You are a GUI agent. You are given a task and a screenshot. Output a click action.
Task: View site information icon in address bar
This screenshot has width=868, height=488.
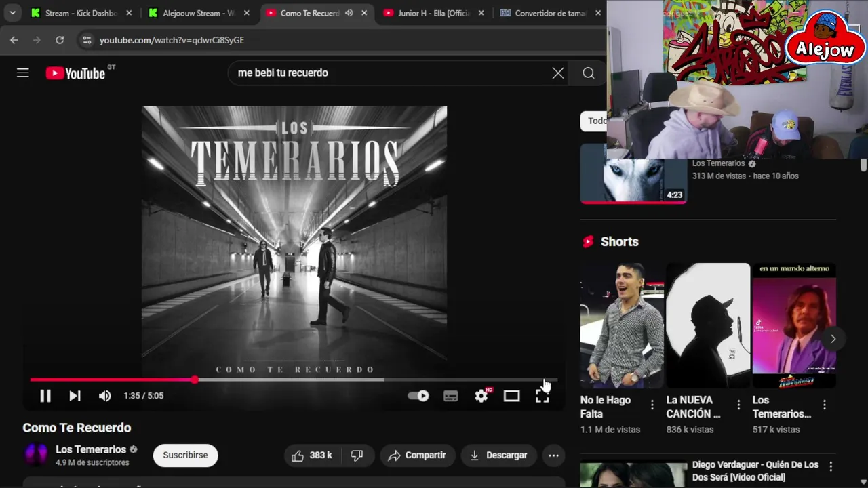tap(87, 40)
